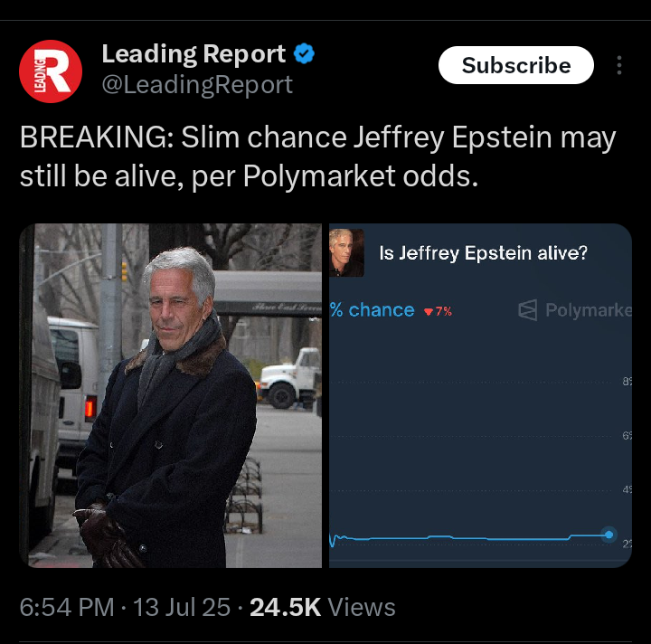This screenshot has height=644, width=651.
Task: Open the 24.5K Views count
Action: (x=323, y=608)
